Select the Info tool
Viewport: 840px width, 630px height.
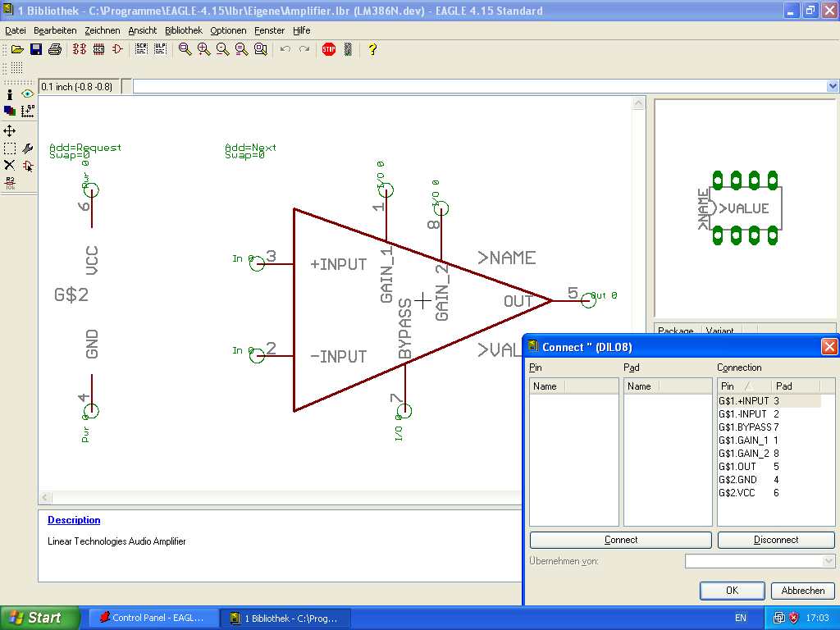[10, 94]
